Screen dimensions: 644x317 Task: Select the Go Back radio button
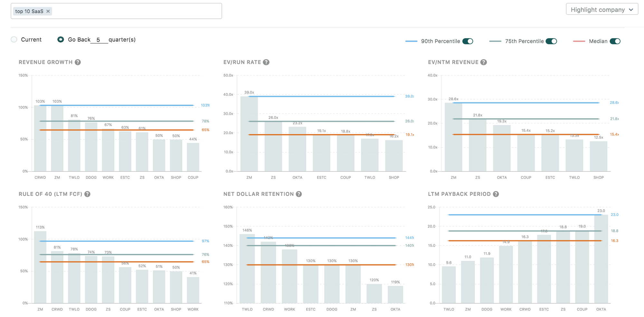(61, 39)
